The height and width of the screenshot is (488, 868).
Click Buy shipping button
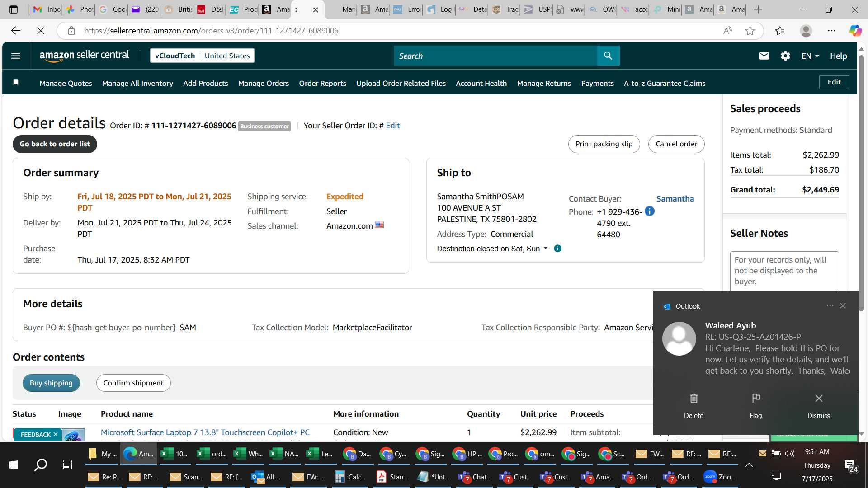coord(51,383)
